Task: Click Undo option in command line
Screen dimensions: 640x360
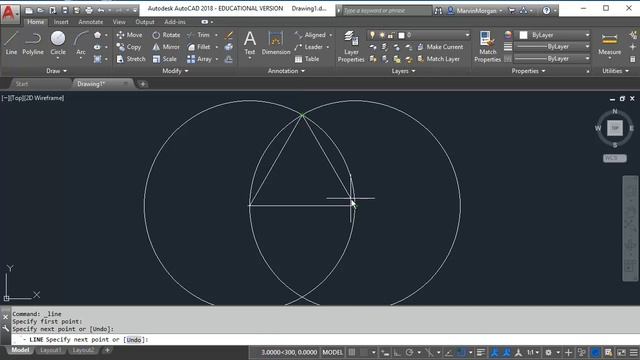Action: tap(133, 340)
